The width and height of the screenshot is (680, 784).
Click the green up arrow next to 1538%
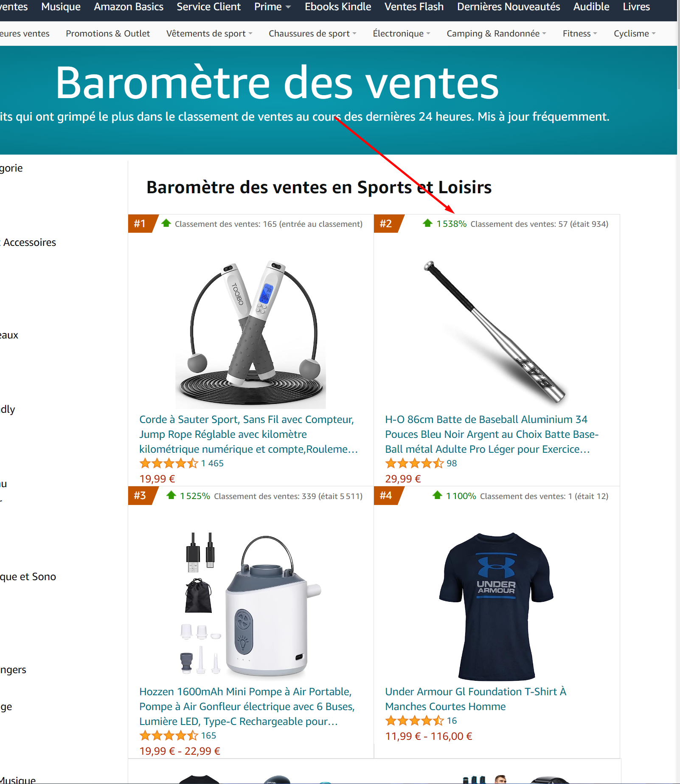[427, 223]
